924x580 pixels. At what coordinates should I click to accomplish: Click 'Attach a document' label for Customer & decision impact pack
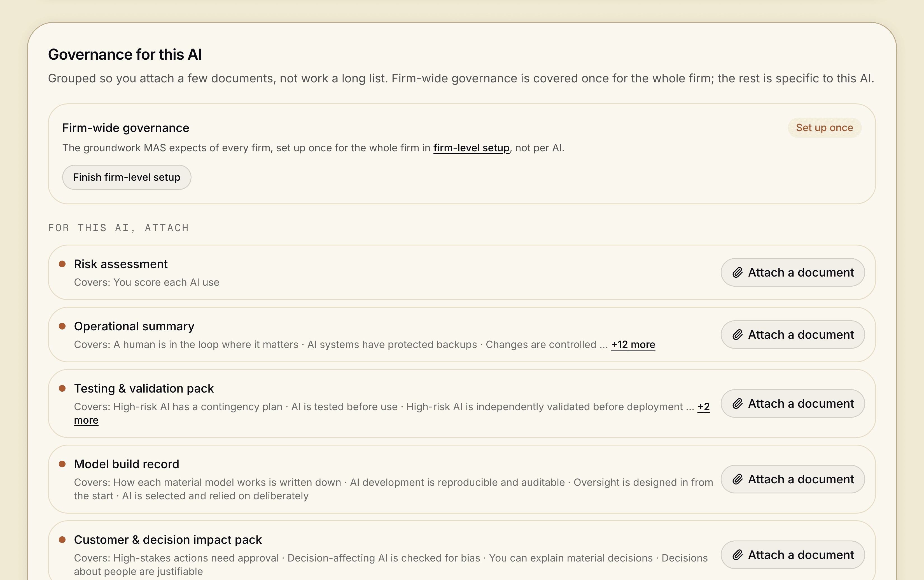801,555
